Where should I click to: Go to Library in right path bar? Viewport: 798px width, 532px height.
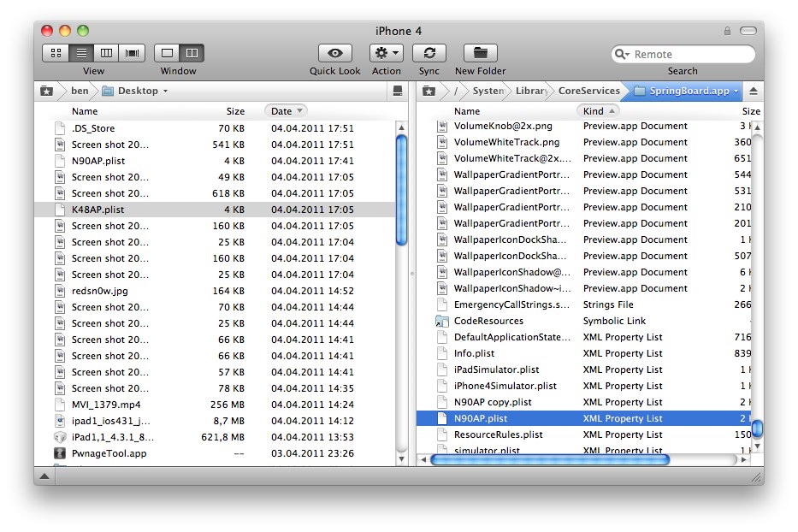pyautogui.click(x=531, y=91)
